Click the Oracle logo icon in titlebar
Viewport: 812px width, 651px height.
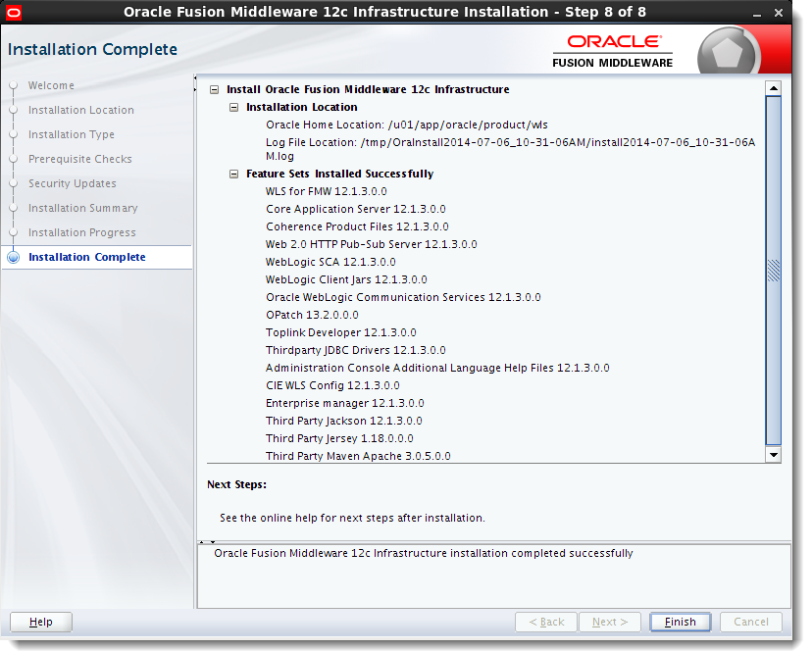coord(14,13)
